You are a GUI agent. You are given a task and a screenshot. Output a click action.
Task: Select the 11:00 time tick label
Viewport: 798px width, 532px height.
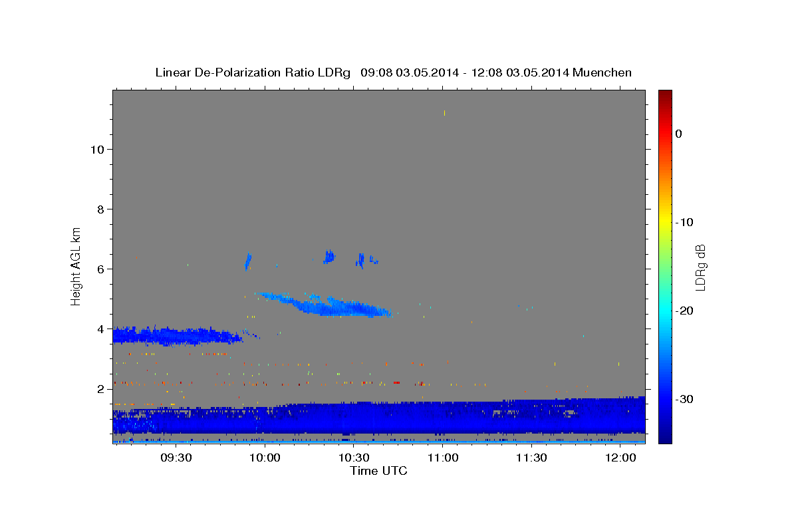pos(443,458)
